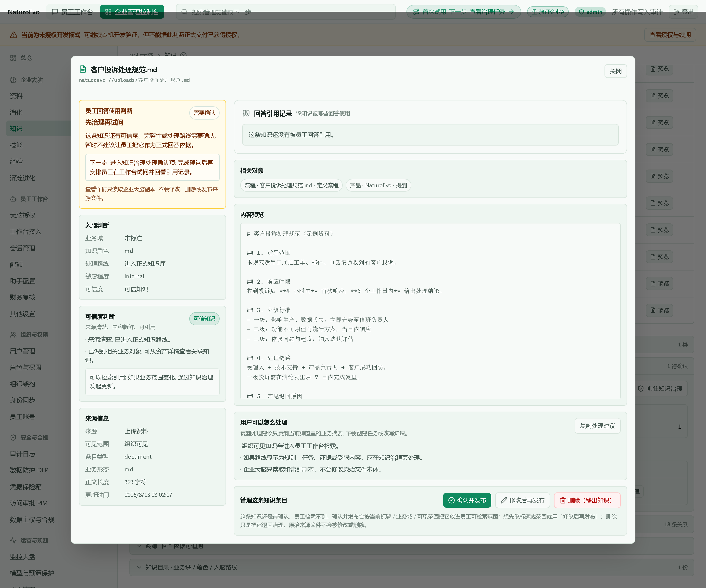
Task: Click the trash icon in 删除（移出知识）
Action: tap(562, 500)
